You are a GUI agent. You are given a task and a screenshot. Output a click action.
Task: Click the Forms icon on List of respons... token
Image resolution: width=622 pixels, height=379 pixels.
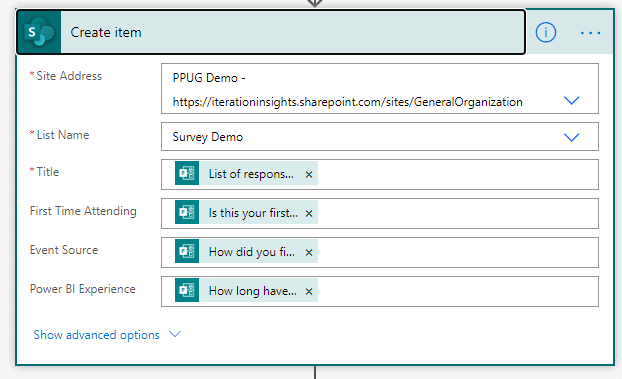coord(187,173)
